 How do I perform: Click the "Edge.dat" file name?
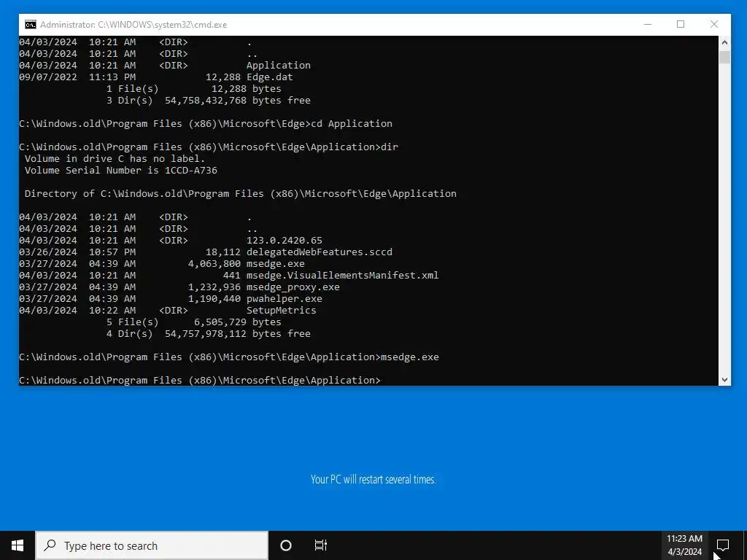[x=270, y=77]
